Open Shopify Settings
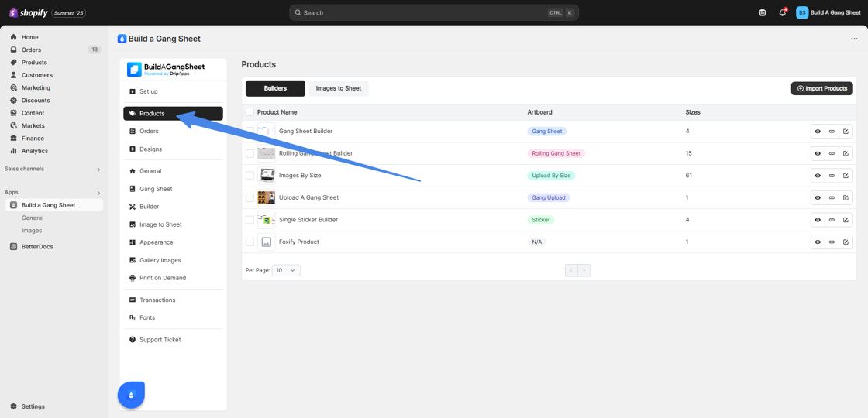Image resolution: width=868 pixels, height=418 pixels. click(33, 406)
